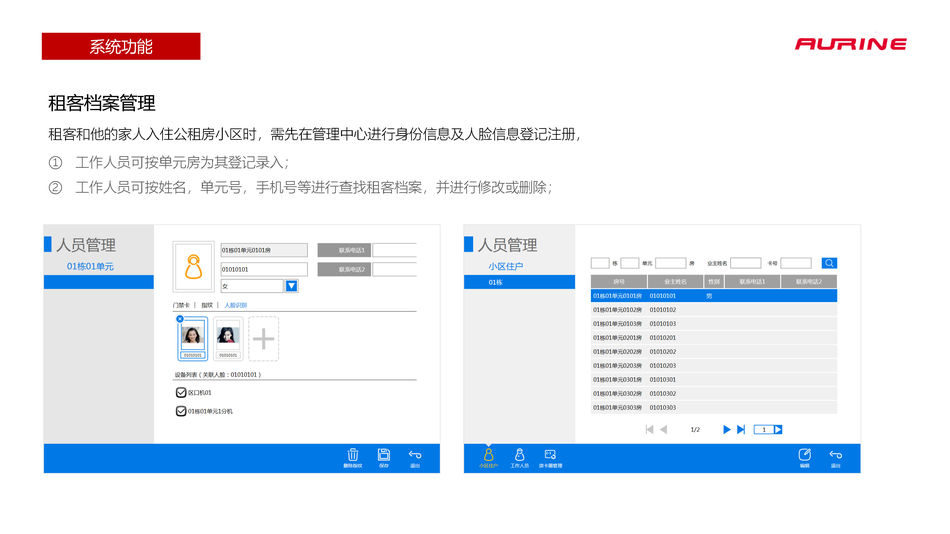
Task: Select the 小区住户 residents icon in bottom bar
Action: coord(488,455)
